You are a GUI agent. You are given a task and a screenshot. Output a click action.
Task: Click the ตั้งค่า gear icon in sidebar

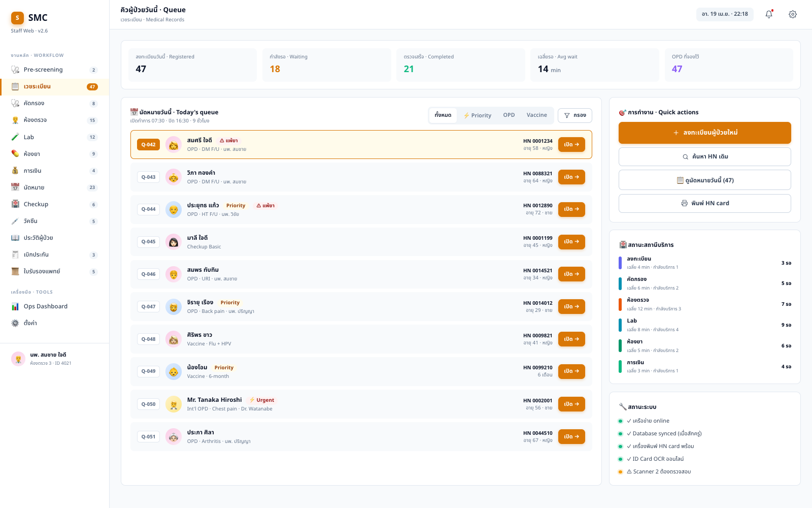point(15,323)
